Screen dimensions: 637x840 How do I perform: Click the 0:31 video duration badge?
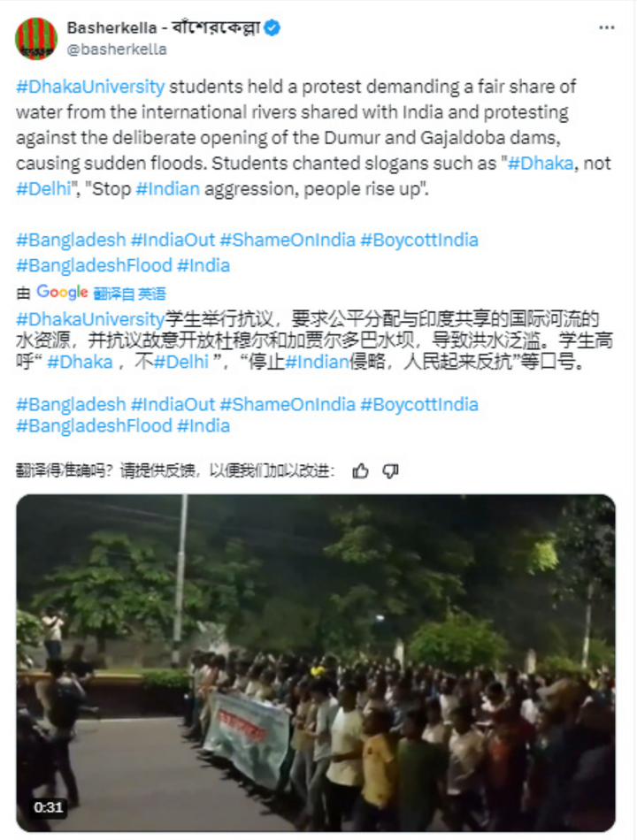point(49,807)
